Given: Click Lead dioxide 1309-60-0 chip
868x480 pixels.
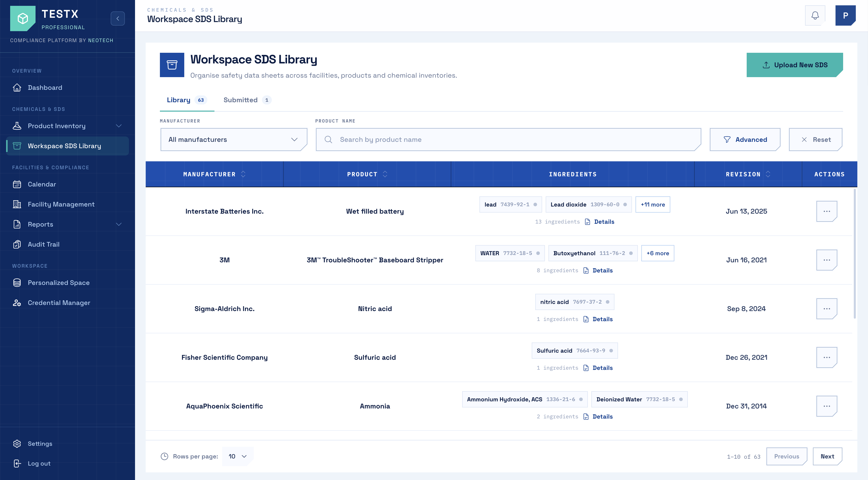Looking at the screenshot, I should 589,204.
